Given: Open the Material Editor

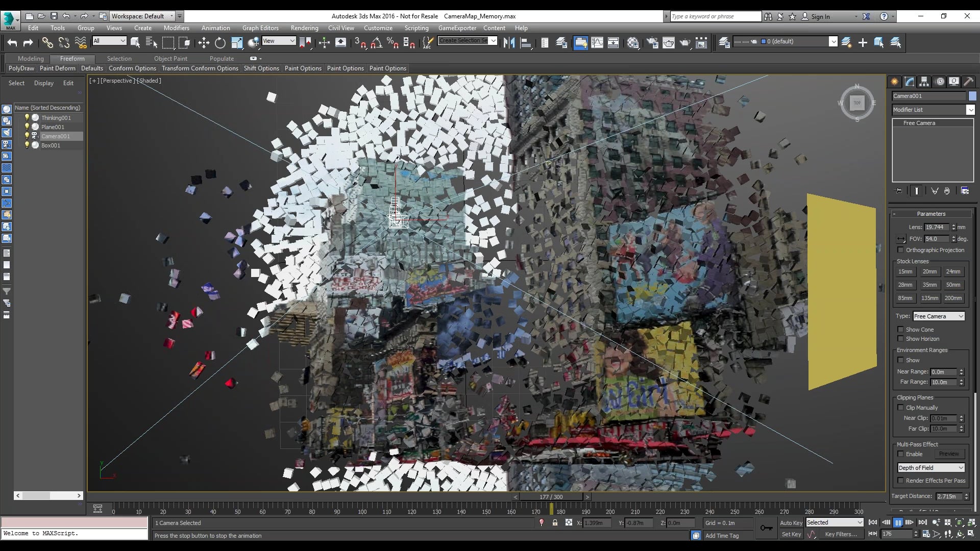Looking at the screenshot, I should pos(633,43).
